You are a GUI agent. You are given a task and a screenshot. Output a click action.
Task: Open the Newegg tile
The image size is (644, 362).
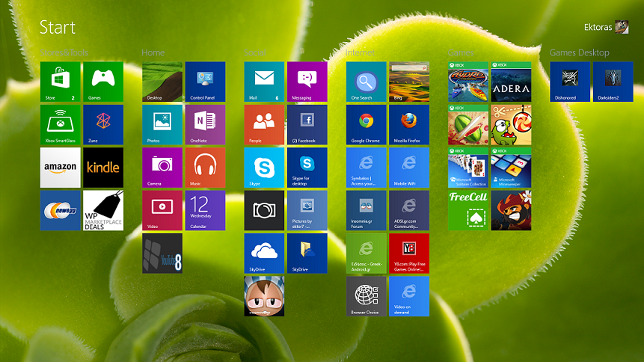click(x=61, y=210)
